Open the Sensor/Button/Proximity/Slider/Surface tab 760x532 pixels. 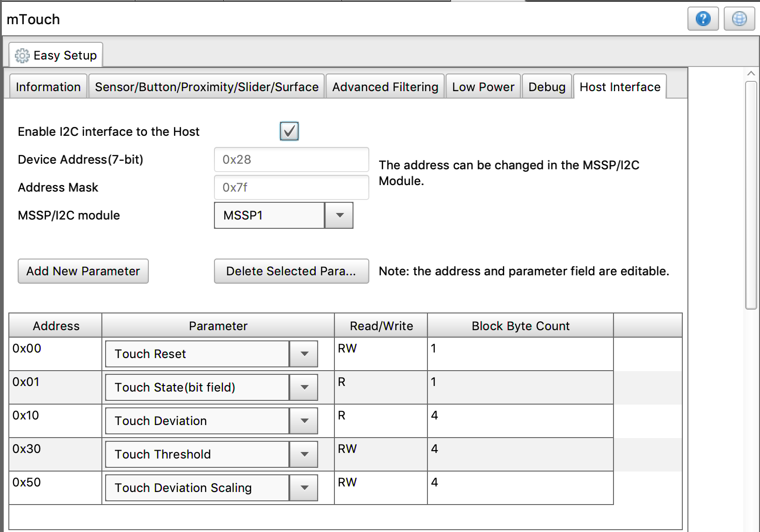pos(207,86)
